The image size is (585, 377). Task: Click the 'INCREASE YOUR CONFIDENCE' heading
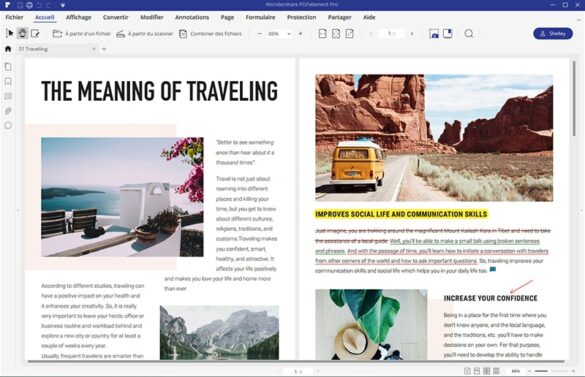click(491, 298)
